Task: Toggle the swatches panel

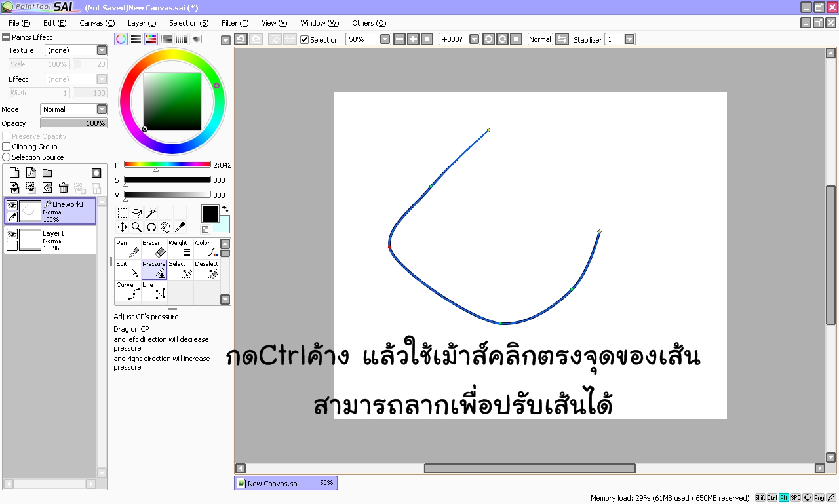Action: pyautogui.click(x=181, y=39)
